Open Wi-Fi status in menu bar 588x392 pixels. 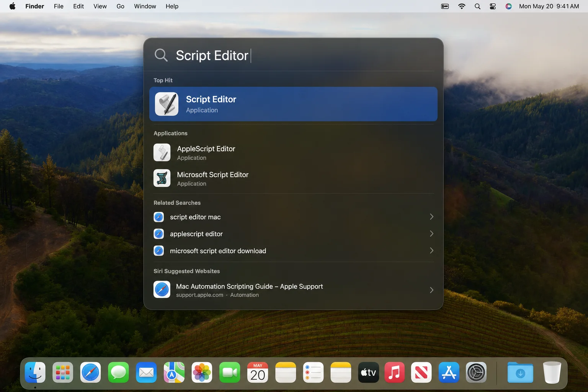462,6
